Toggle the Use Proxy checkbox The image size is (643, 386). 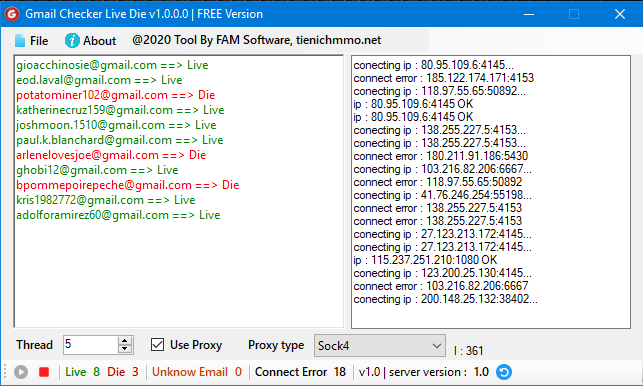(x=157, y=345)
